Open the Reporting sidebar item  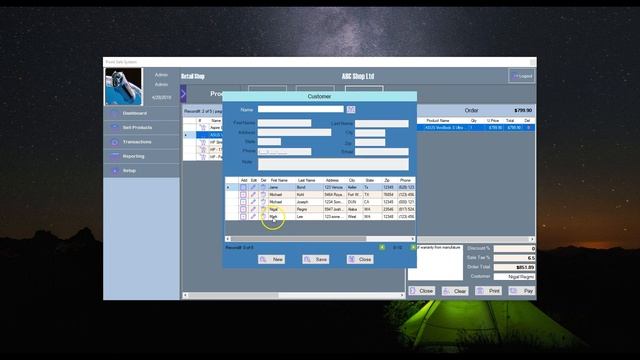point(141,156)
